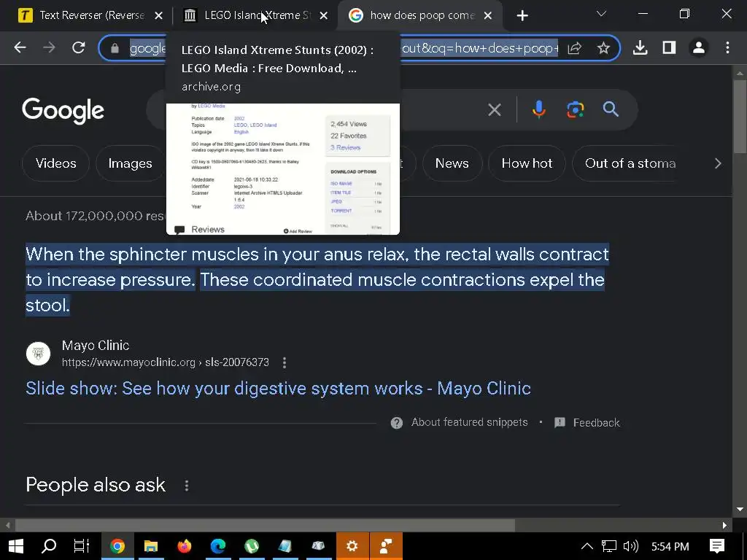Close the LEGO Island tab
The image size is (747, 560).
[323, 16]
